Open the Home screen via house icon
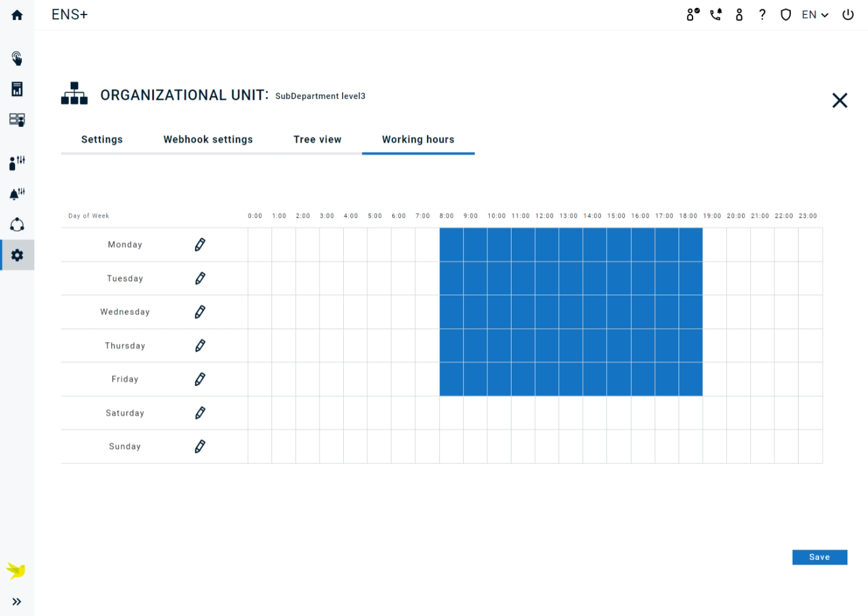The height and width of the screenshot is (616, 868). 17,14
